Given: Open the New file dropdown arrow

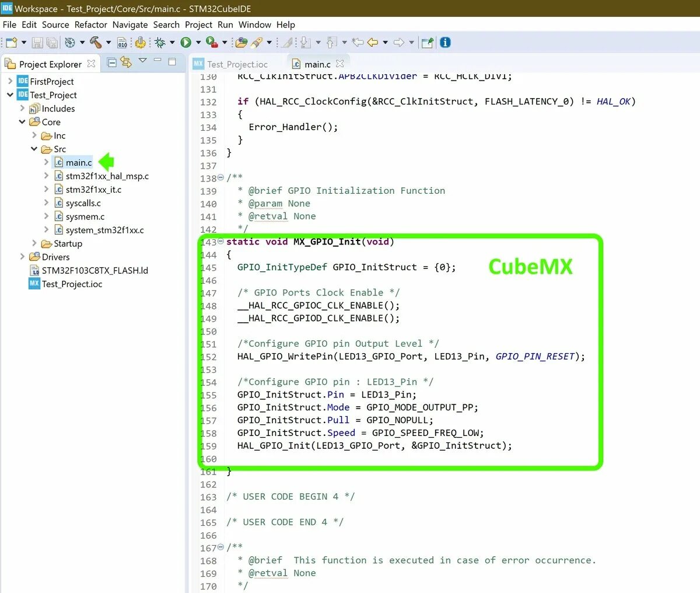Looking at the screenshot, I should (24, 43).
